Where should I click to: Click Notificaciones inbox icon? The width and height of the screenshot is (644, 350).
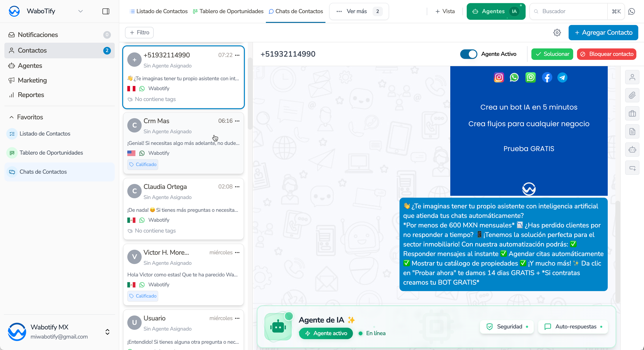(11, 35)
